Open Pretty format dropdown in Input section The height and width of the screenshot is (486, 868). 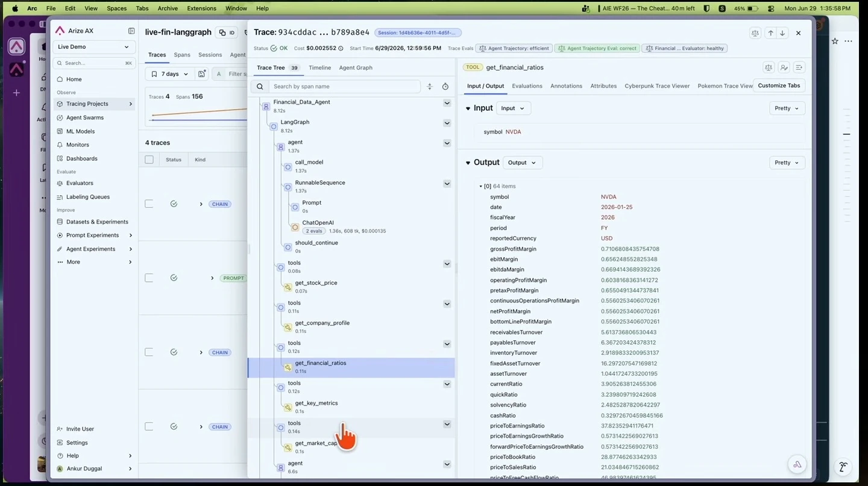787,108
